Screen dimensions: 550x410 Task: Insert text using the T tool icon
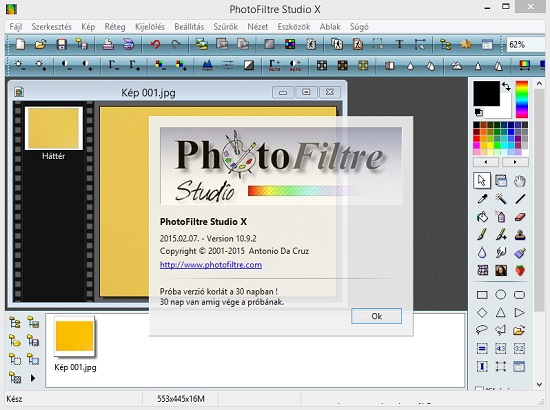coord(399,45)
